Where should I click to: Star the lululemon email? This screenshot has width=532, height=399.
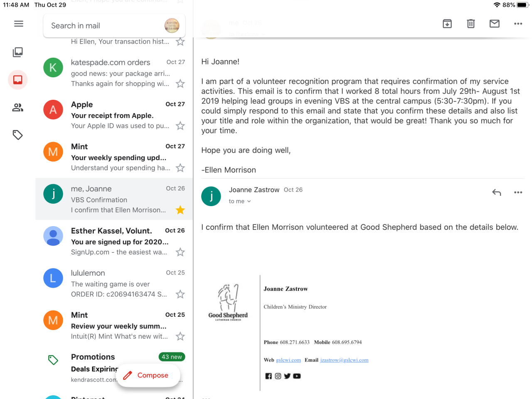(x=180, y=294)
